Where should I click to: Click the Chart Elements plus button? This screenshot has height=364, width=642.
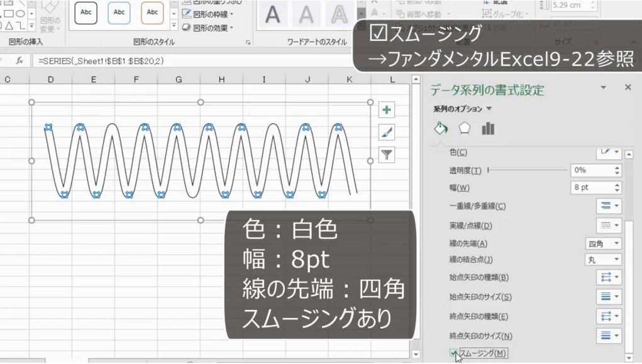(387, 110)
